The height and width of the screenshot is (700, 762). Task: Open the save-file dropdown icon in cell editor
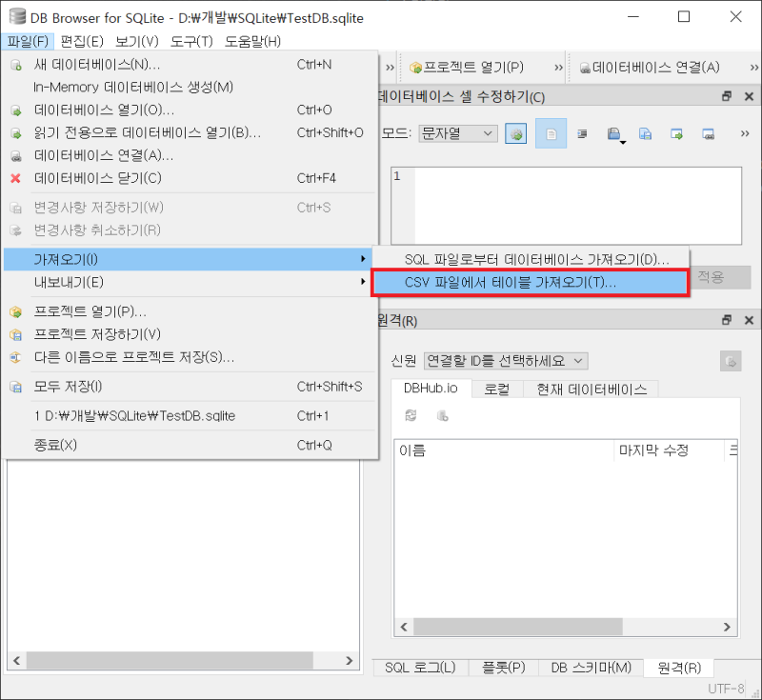615,134
